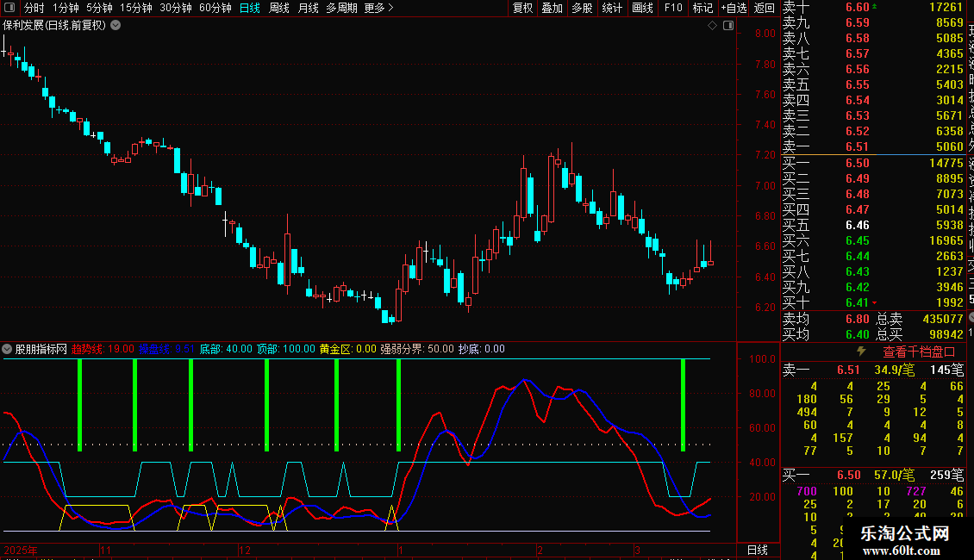Click the 顶部: 100.00 indicator value
This screenshot has height=560, width=974.
tap(286, 349)
